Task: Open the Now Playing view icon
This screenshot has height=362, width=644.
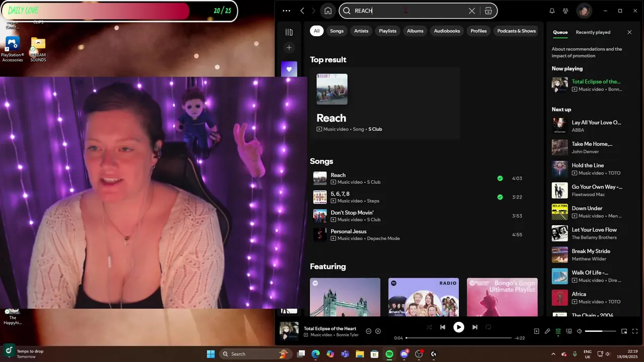Action: point(536,331)
